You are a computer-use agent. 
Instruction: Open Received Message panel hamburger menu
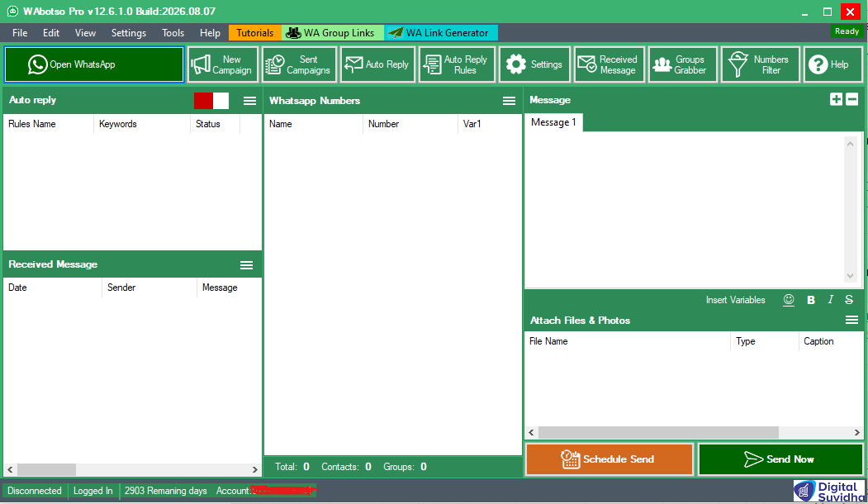246,265
